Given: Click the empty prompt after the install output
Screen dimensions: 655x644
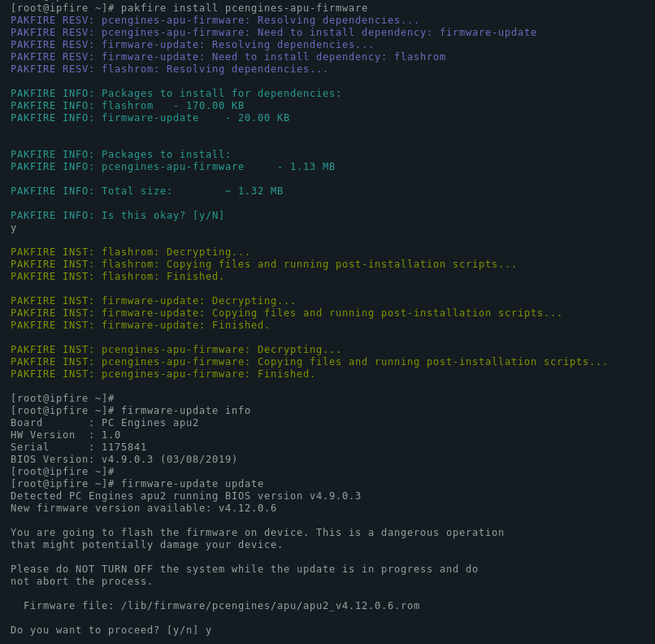Looking at the screenshot, I should tap(63, 398).
